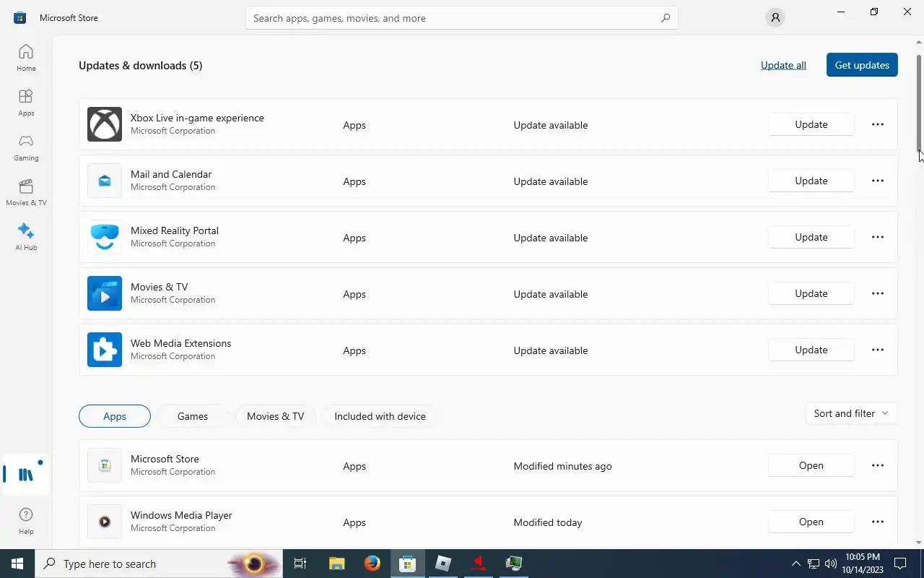The image size is (924, 578).
Task: Update Mail and Calendar
Action: pos(811,181)
